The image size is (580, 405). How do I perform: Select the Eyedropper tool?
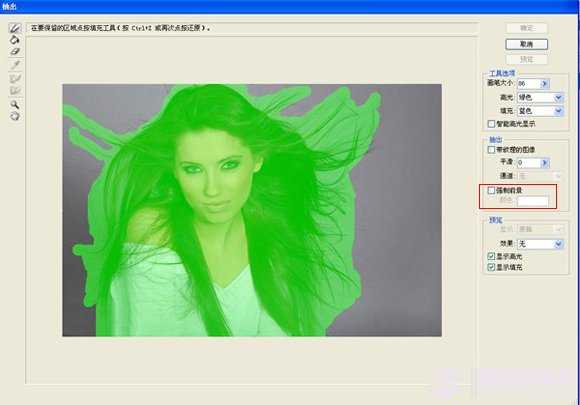point(15,65)
